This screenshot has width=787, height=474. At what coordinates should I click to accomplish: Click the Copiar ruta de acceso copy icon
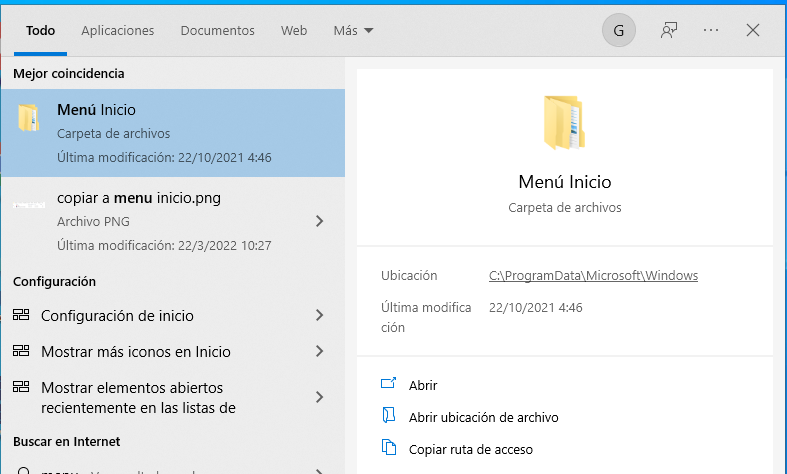(388, 447)
